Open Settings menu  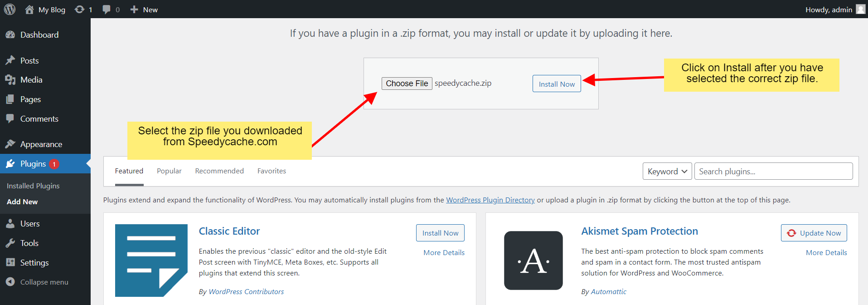tap(45, 263)
